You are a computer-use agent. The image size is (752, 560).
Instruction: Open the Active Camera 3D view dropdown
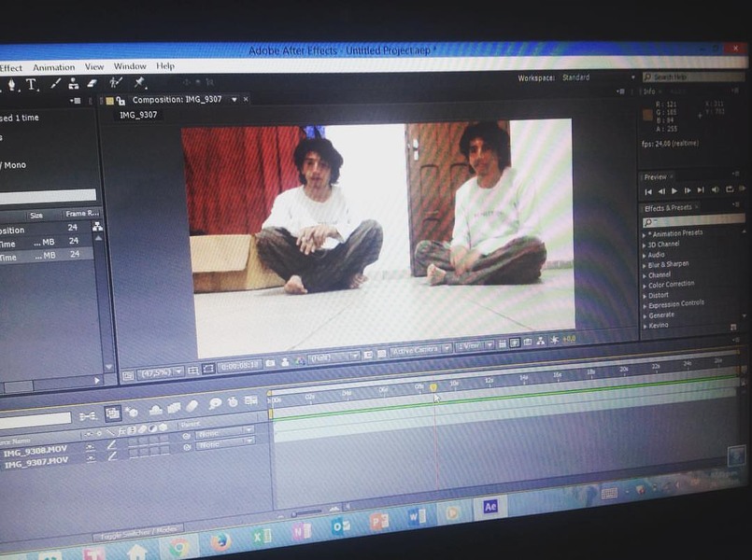420,350
